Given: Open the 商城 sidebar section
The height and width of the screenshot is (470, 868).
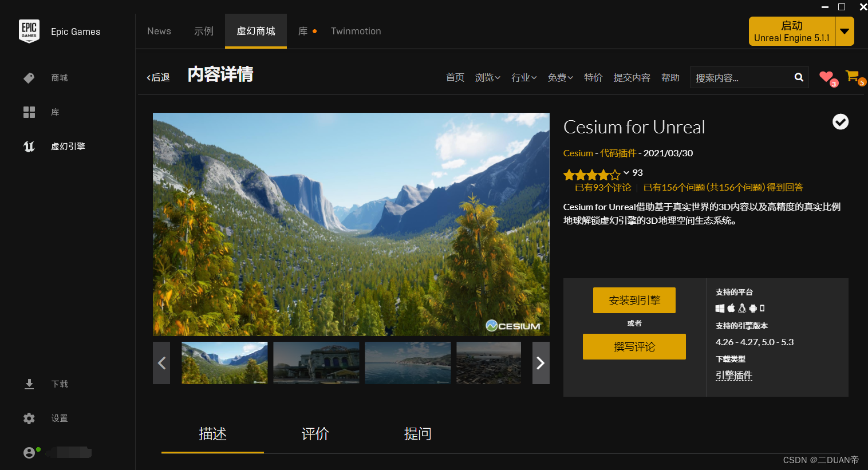Looking at the screenshot, I should pyautogui.click(x=29, y=78).
